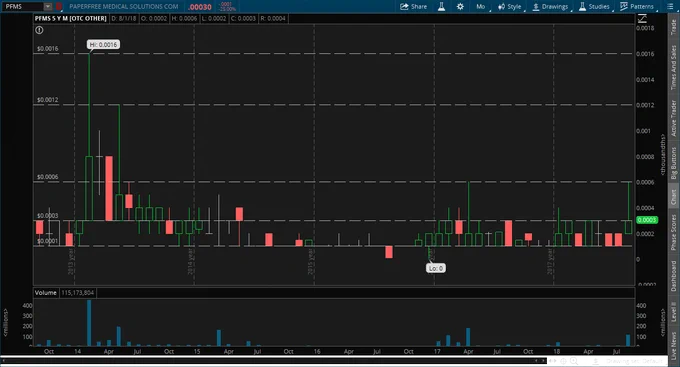
Task: Open the hamburger menu at toolbar end
Action: pos(670,7)
